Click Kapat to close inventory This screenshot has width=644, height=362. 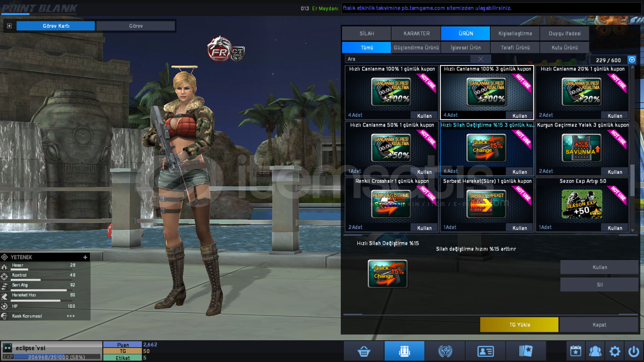tap(599, 324)
